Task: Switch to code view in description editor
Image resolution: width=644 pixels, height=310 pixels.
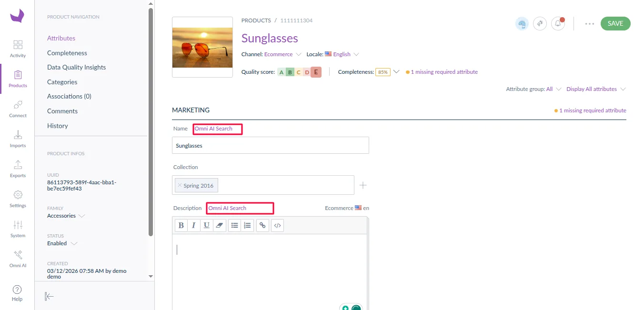Action: pos(277,225)
